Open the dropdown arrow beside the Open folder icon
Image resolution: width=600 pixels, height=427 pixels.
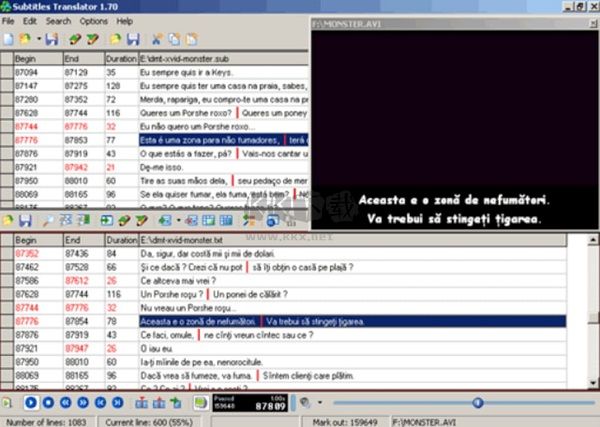coord(37,39)
